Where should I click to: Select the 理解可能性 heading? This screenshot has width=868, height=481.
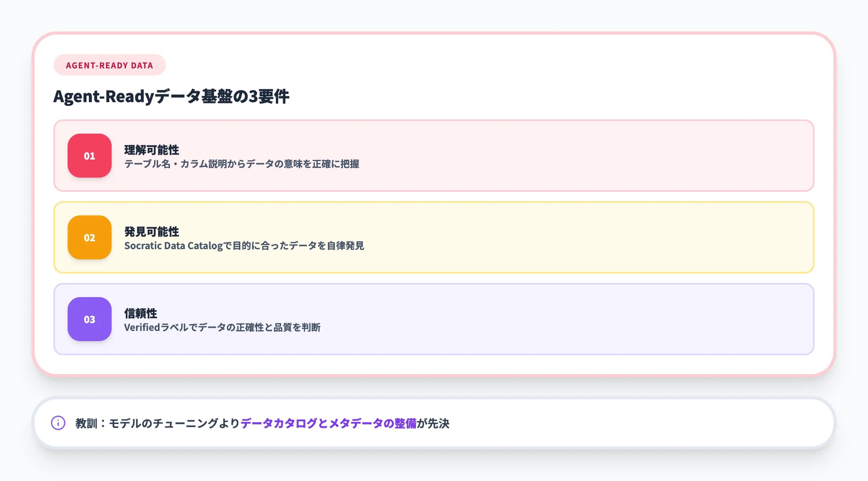(151, 150)
